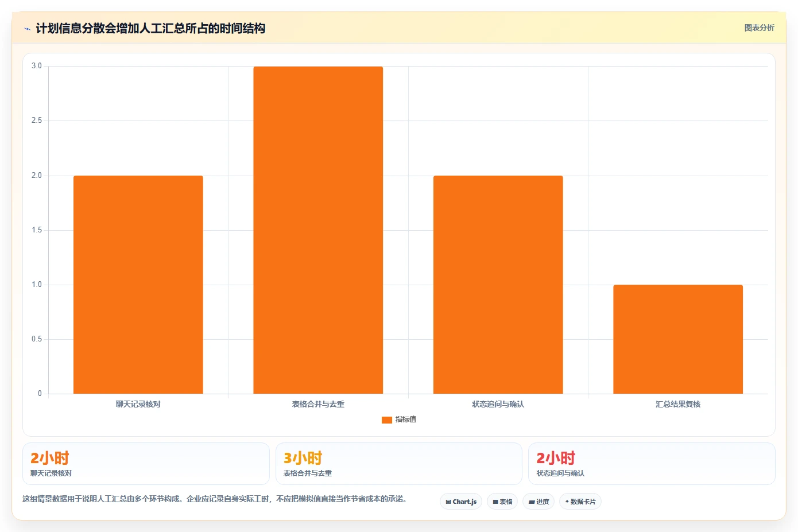The height and width of the screenshot is (532, 798).
Task: Click the 表格 tag chip
Action: (x=502, y=502)
